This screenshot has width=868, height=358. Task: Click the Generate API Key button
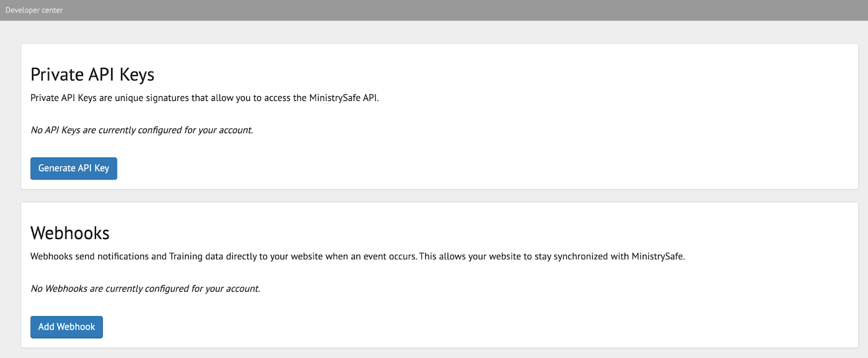[74, 168]
